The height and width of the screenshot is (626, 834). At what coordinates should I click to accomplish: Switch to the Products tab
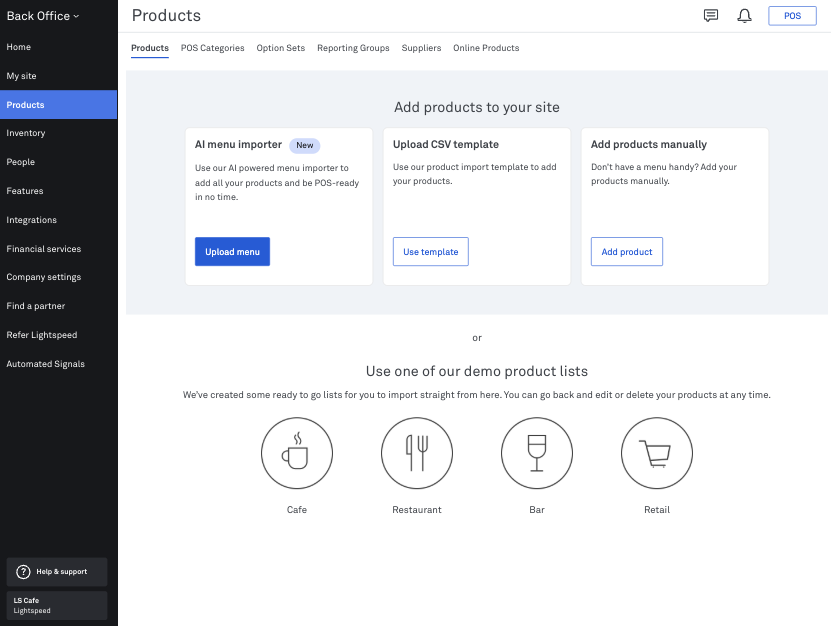tap(150, 48)
